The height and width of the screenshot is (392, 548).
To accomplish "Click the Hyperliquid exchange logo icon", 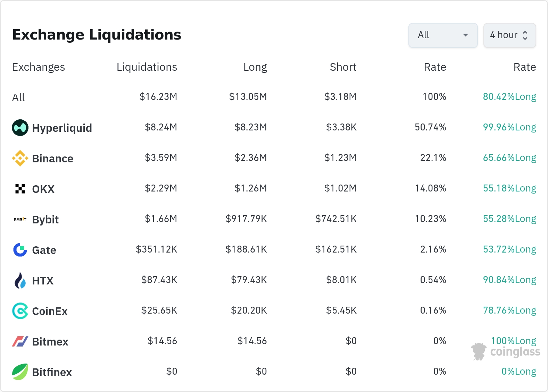I will coord(20,128).
